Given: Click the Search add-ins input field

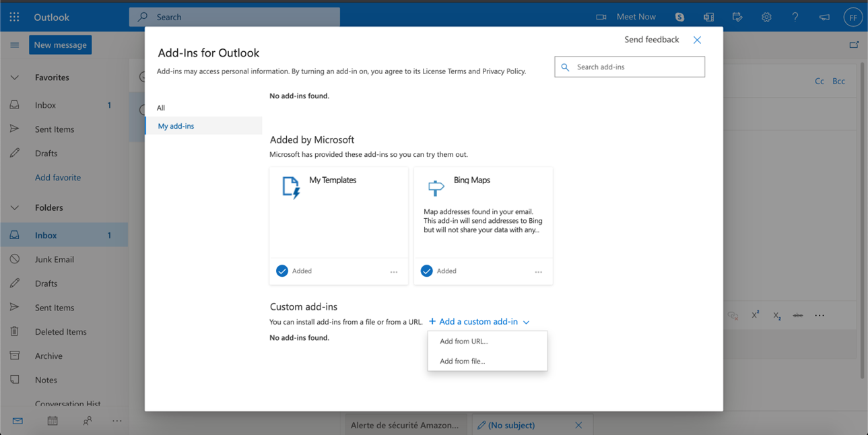Looking at the screenshot, I should pos(637,67).
